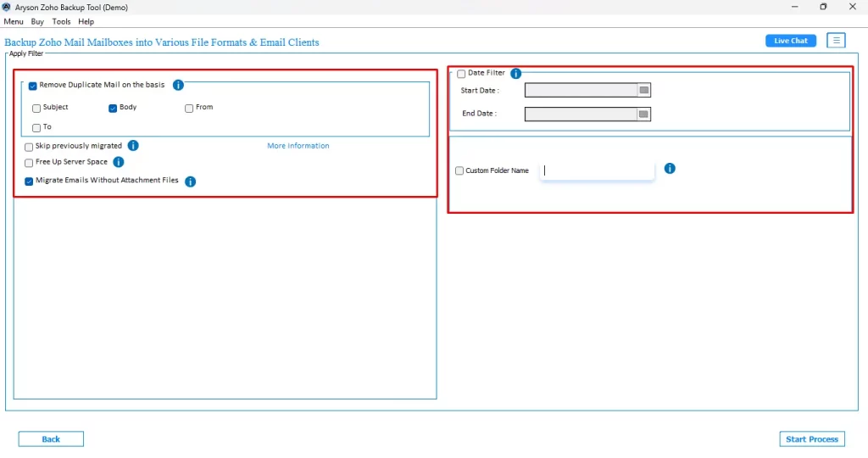Uncheck Remove Duplicate Mail on the basis

coord(33,86)
